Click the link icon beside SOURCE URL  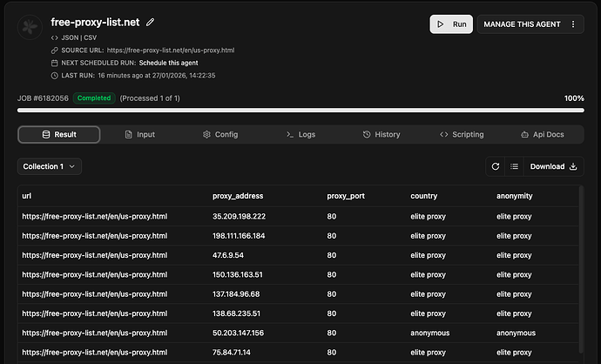54,51
